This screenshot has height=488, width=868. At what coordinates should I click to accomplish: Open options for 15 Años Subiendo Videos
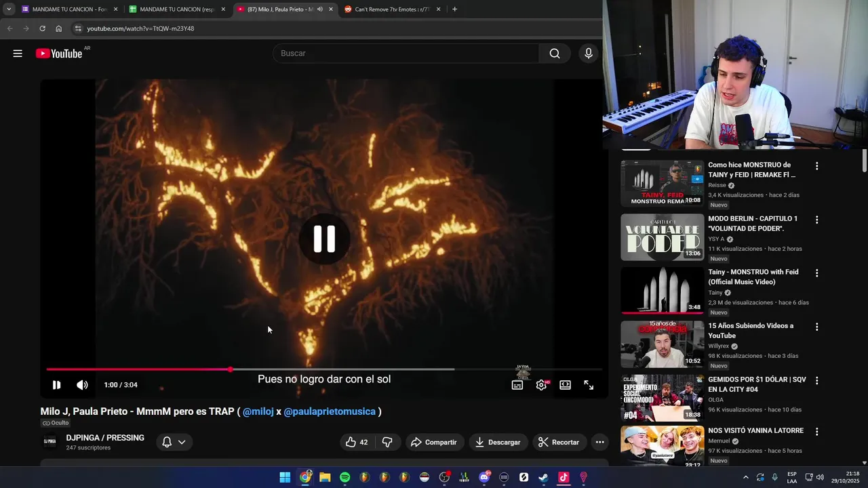pyautogui.click(x=816, y=327)
